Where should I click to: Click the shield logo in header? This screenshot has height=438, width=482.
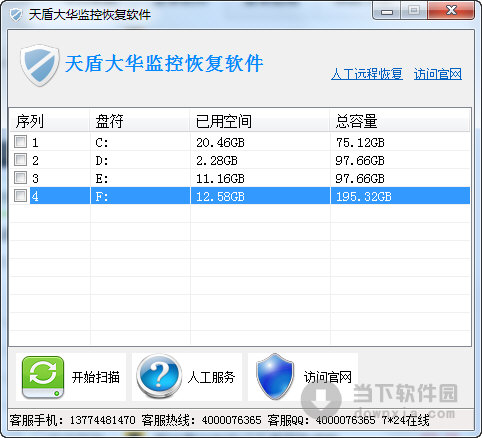click(x=40, y=65)
